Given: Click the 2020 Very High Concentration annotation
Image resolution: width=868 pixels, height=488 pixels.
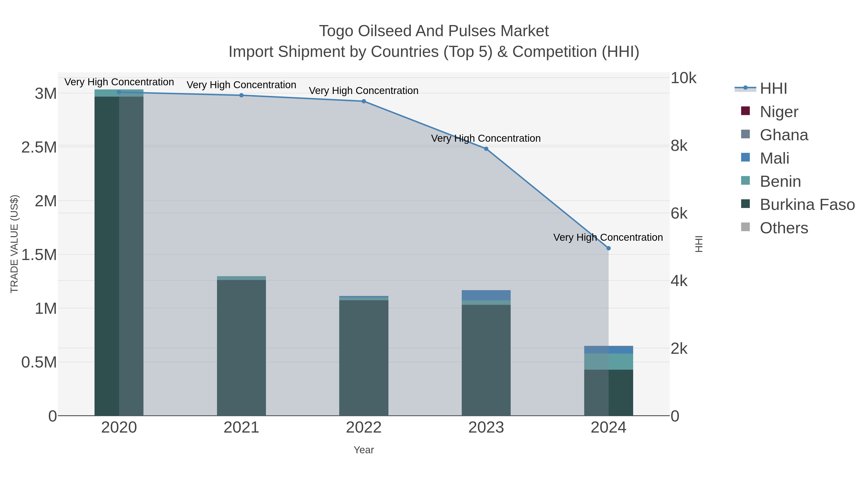Looking at the screenshot, I should [119, 82].
